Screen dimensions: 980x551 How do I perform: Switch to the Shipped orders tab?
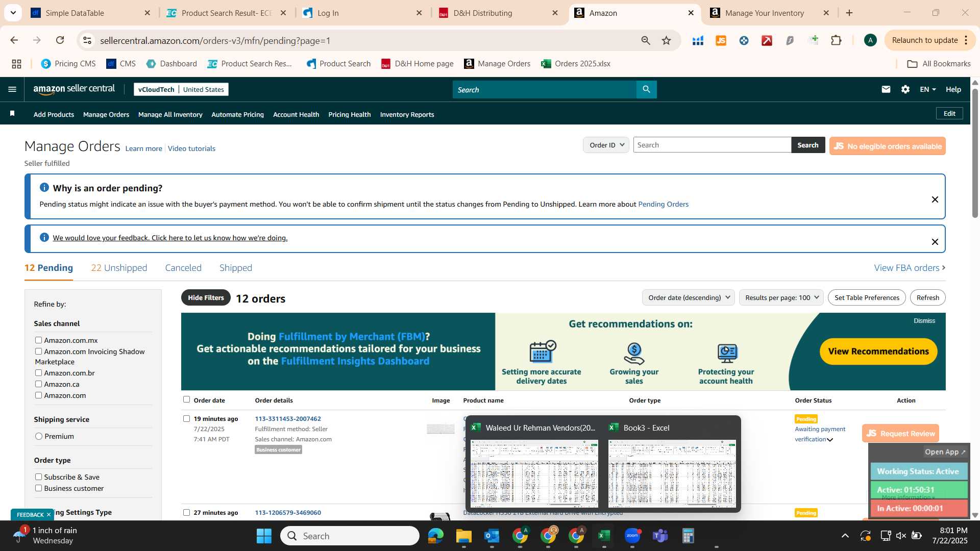tap(236, 268)
